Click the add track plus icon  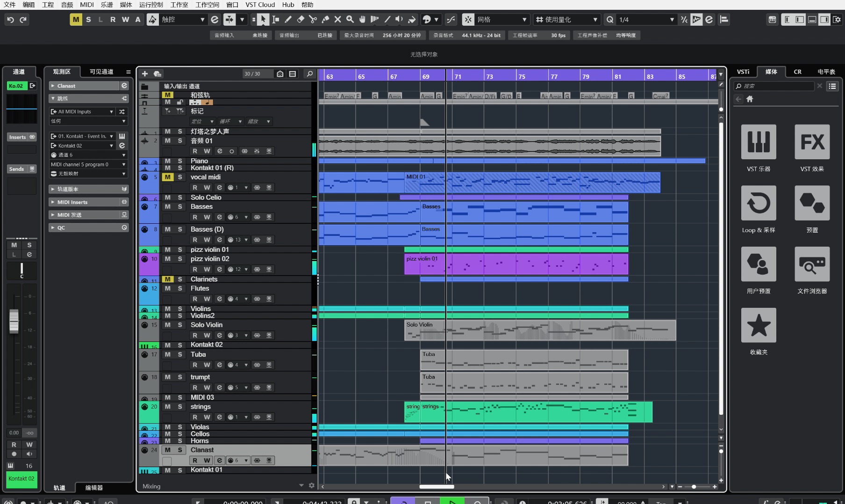tap(145, 74)
